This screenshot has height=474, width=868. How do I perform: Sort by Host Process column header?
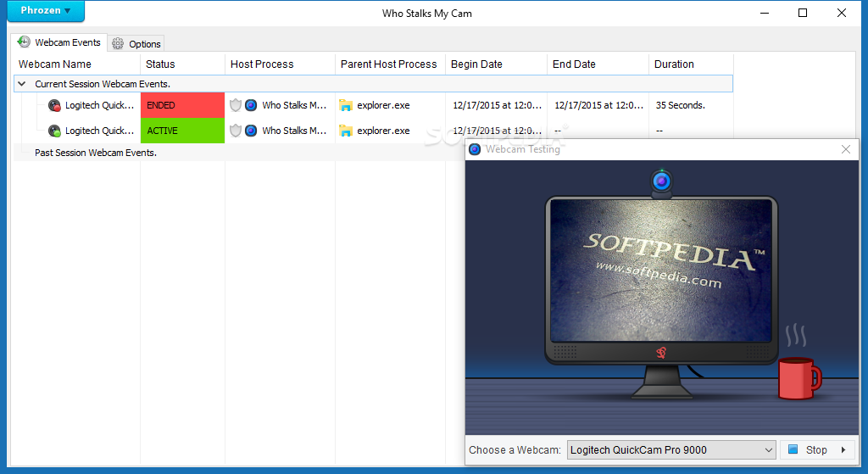click(x=280, y=64)
